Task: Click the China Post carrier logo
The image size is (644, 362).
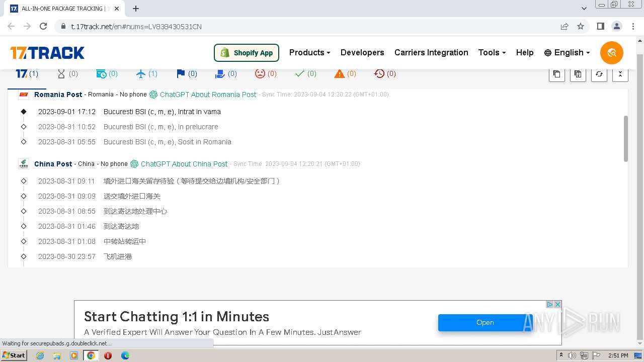Action: coord(24,164)
